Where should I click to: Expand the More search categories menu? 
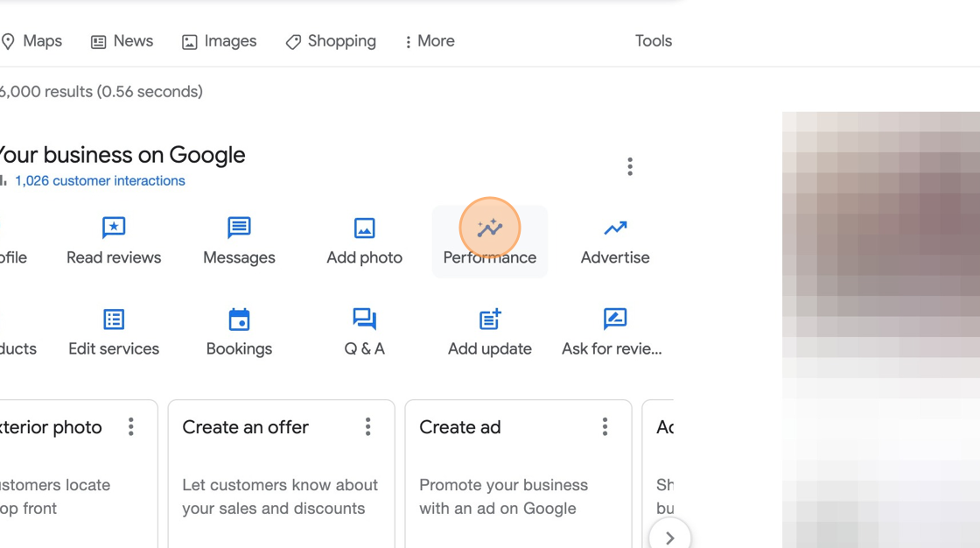point(430,41)
